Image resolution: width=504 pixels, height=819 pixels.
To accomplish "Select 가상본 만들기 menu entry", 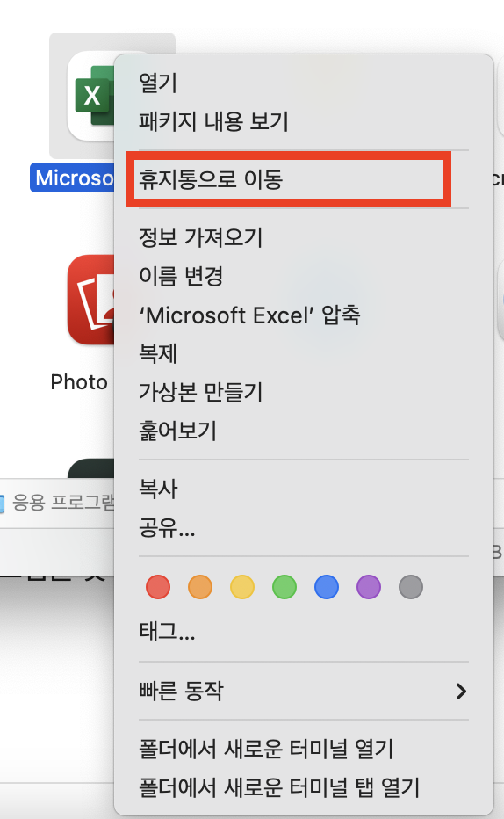I will point(200,392).
